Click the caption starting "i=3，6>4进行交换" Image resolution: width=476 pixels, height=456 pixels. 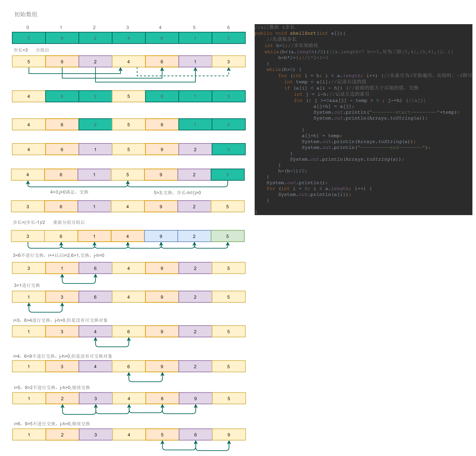click(61, 320)
